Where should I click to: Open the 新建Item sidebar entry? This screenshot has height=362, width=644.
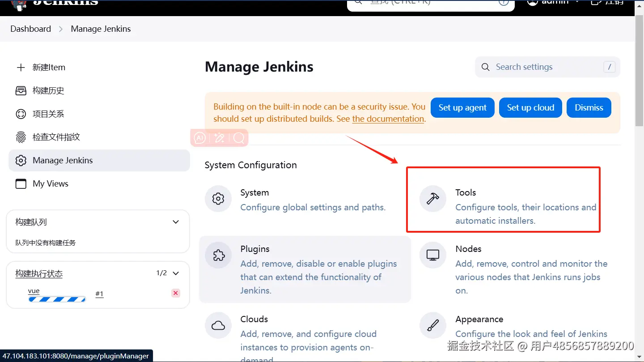point(99,68)
